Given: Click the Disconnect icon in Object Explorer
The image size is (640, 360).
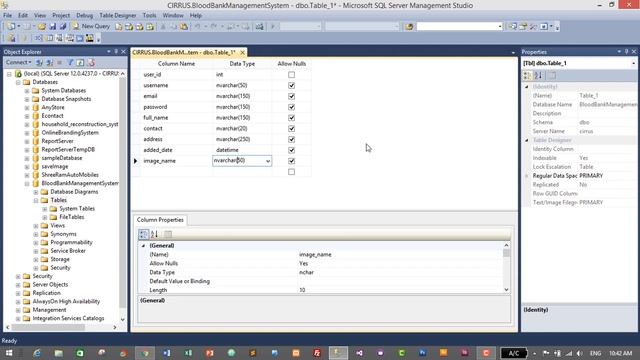Looking at the screenshot, I should click(x=49, y=62).
